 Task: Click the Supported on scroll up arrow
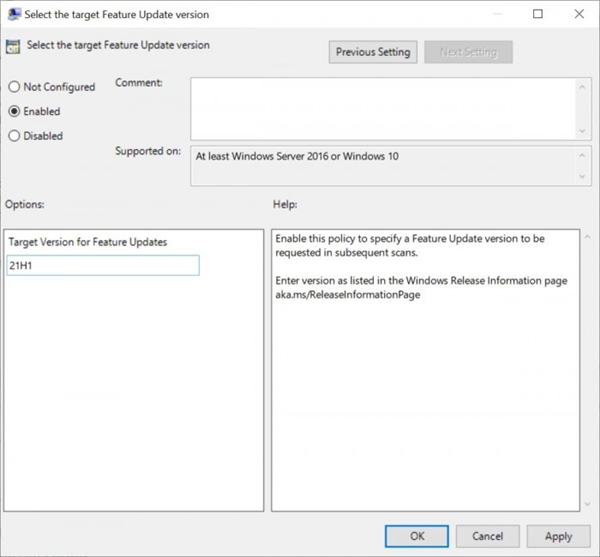click(x=582, y=156)
